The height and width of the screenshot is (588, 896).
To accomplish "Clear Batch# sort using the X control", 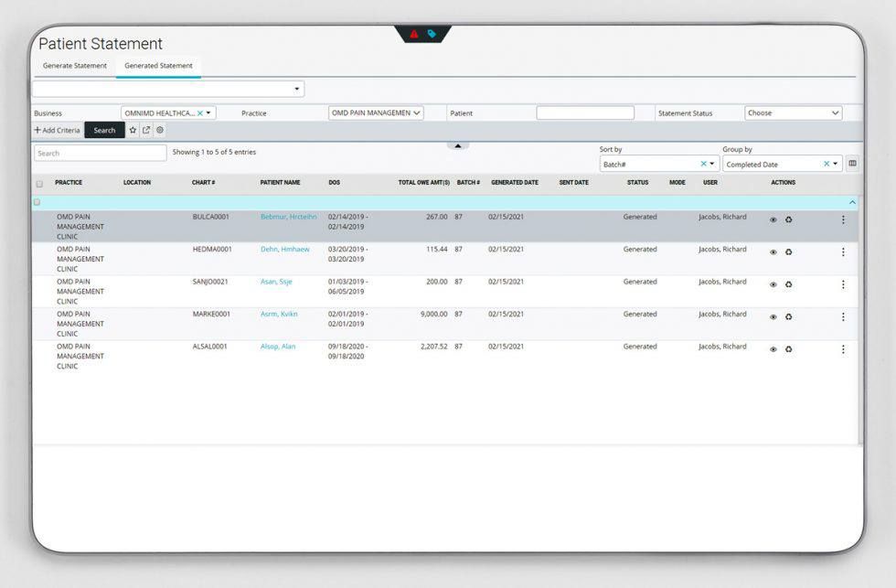I will pyautogui.click(x=703, y=163).
